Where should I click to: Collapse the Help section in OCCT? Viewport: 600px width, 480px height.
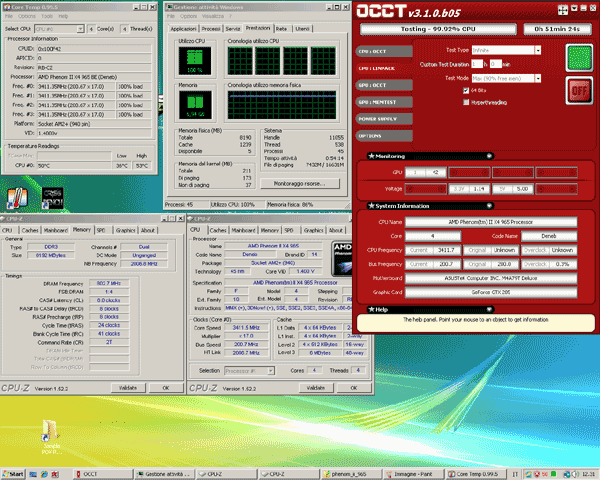click(489, 309)
